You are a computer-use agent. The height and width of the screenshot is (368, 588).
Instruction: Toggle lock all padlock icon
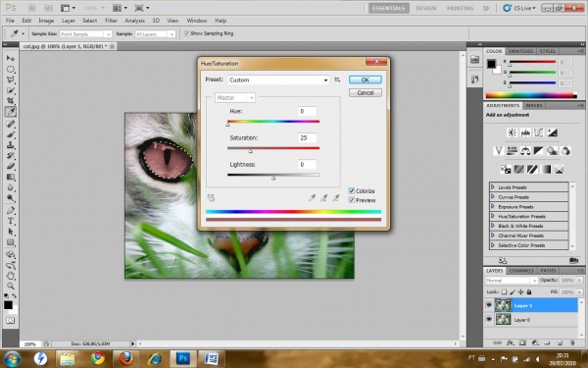point(529,291)
